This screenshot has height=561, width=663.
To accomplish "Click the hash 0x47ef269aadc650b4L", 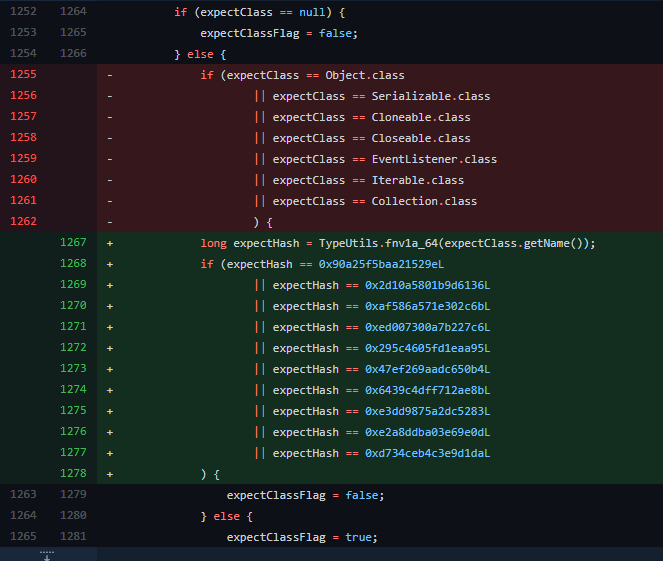I will 428,369.
